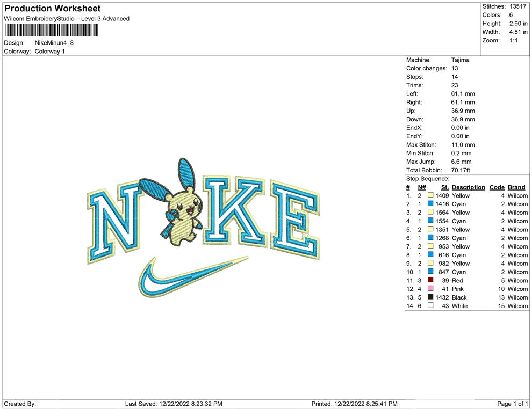Image resolution: width=532 pixels, height=409 pixels.
Task: Click cyan swatch in stop row 6
Action: [430, 238]
